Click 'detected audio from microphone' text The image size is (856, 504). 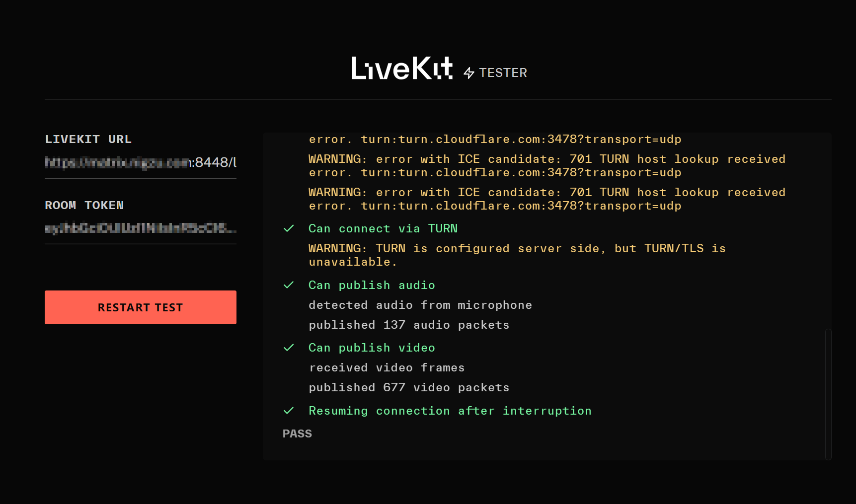pyautogui.click(x=420, y=305)
